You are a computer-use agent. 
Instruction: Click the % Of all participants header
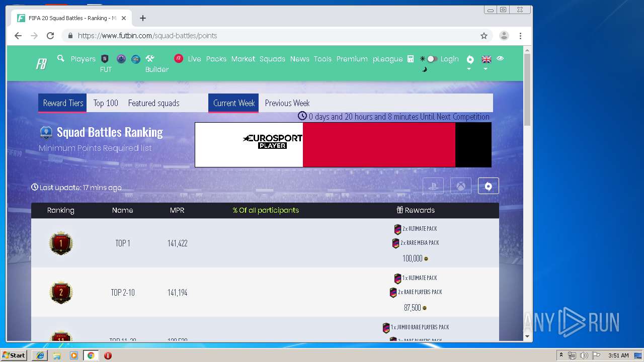coord(266,210)
